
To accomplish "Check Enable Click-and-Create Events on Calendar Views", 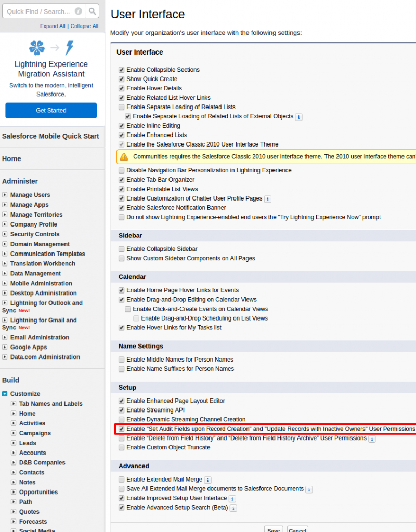I will 128,309.
